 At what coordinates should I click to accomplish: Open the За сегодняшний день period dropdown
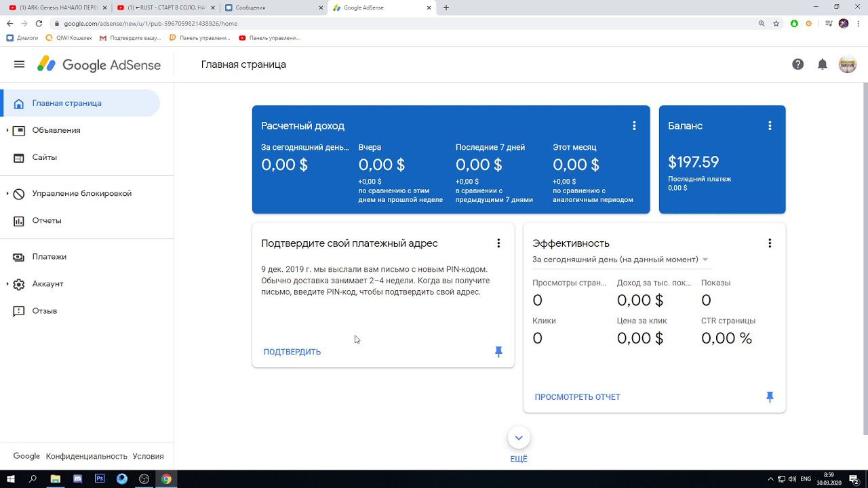(x=620, y=260)
